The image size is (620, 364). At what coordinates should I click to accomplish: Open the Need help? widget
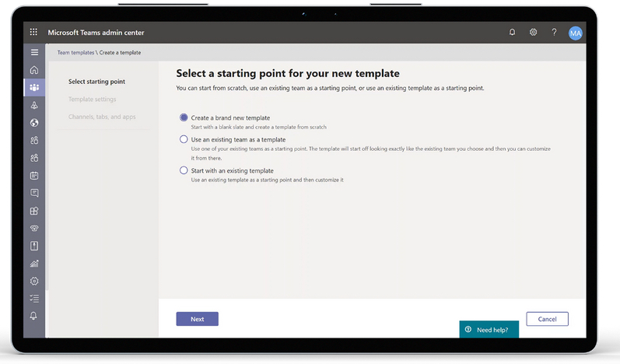489,329
